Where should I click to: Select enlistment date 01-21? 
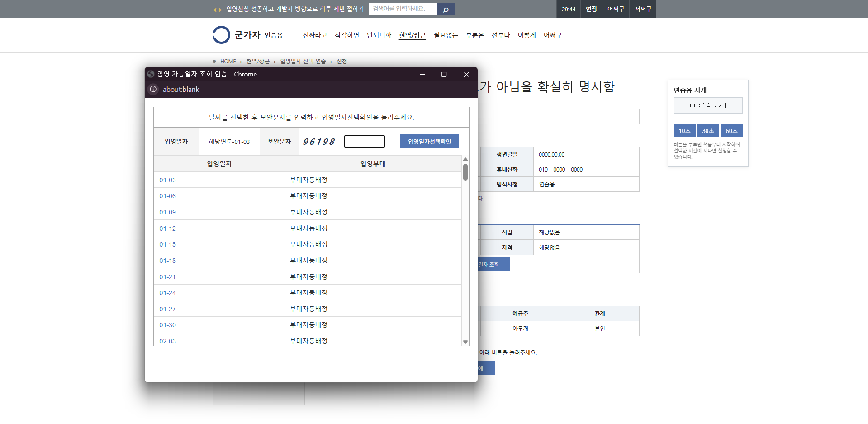167,277
